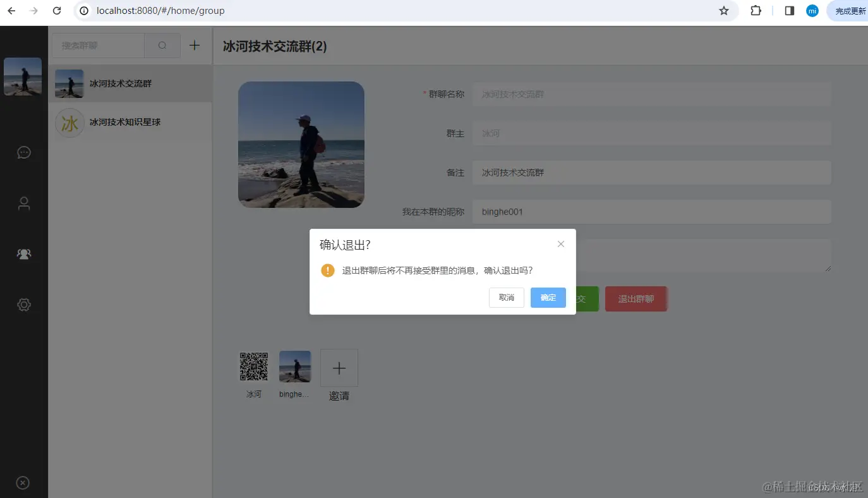Open the 冰河 QR code member thumbnail
The width and height of the screenshot is (868, 498).
(x=253, y=365)
